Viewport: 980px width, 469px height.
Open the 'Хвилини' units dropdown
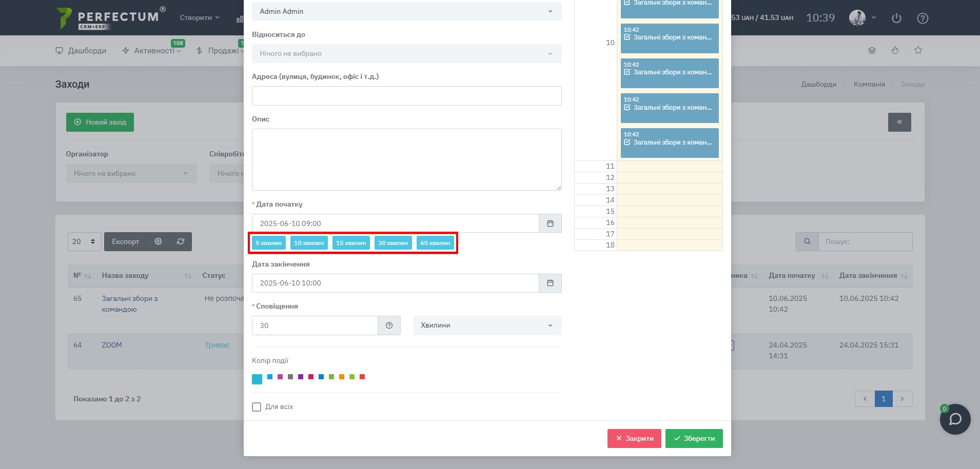[x=486, y=325]
